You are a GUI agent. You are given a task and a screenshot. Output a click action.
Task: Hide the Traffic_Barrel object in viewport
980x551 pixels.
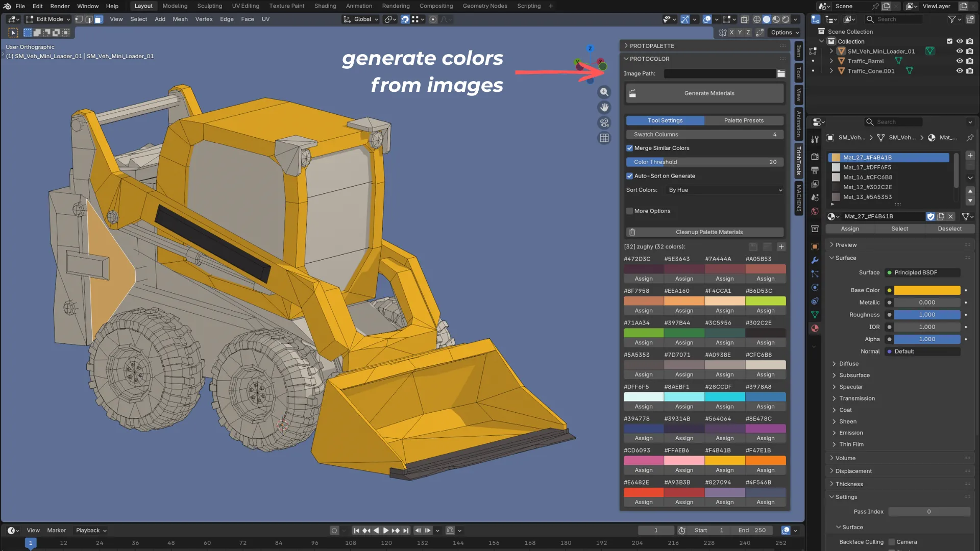coord(960,61)
